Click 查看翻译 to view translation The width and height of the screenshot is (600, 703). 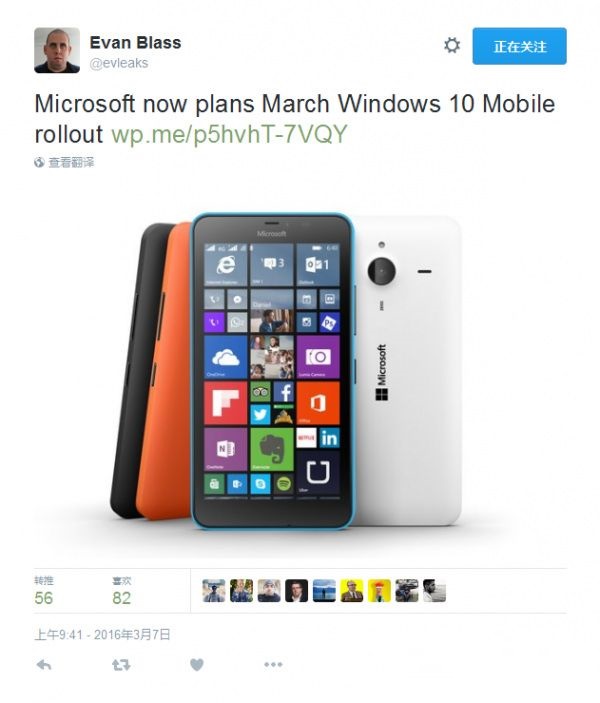71,162
